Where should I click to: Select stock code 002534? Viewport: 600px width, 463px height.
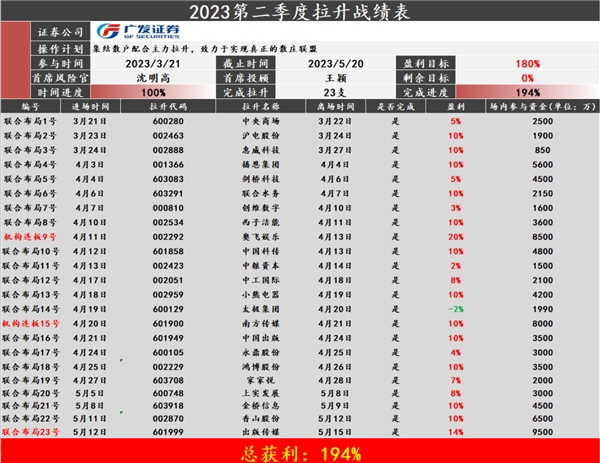[x=168, y=222]
